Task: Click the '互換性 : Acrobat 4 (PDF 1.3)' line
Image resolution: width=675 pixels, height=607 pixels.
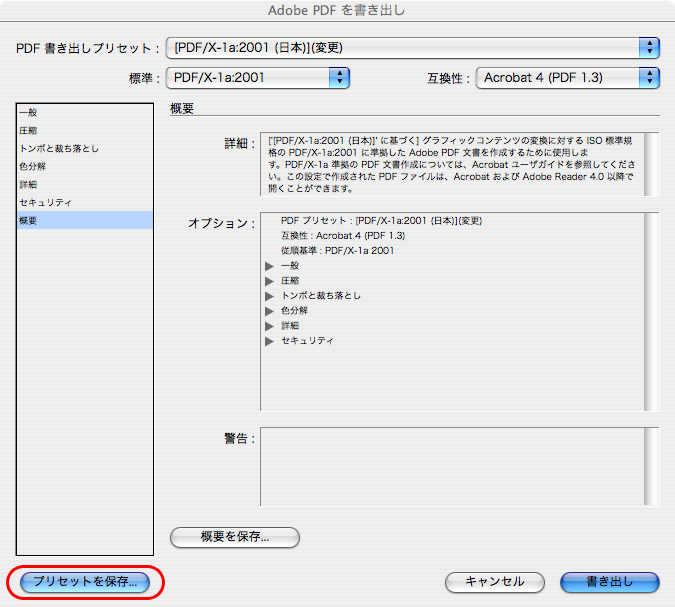Action: tap(343, 236)
